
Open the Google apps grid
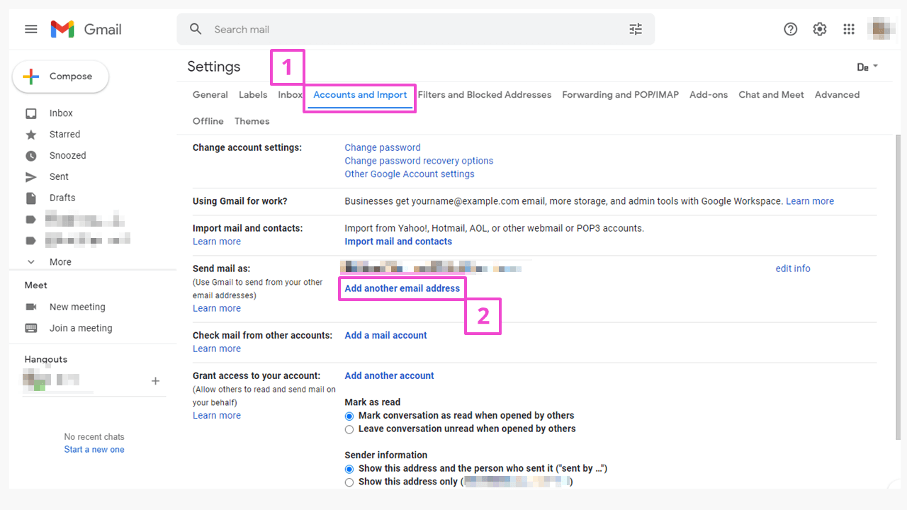point(849,29)
